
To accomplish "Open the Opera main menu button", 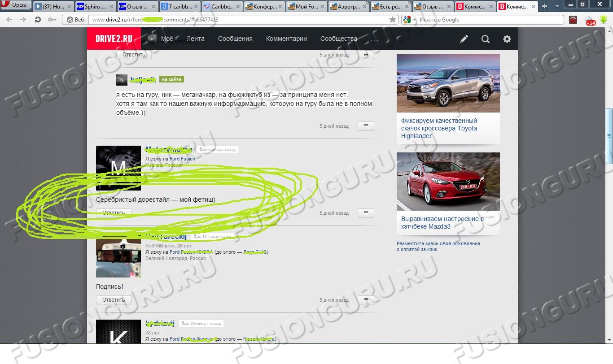I will click(x=16, y=5).
